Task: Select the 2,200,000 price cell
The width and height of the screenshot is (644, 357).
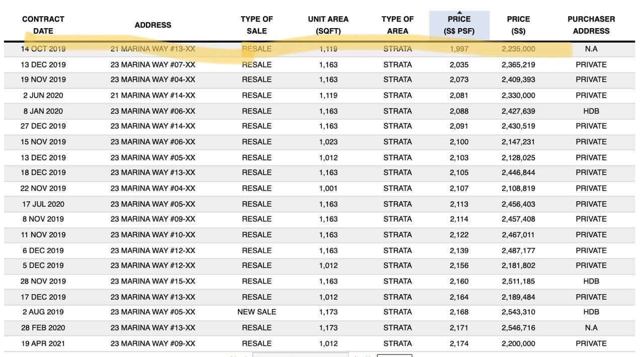Action: pyautogui.click(x=518, y=344)
